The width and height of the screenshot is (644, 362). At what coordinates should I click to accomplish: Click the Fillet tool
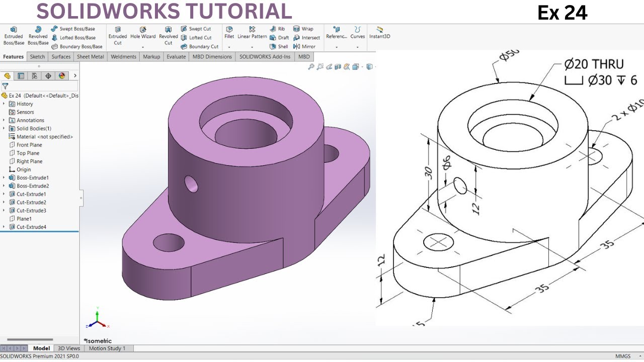click(x=229, y=33)
